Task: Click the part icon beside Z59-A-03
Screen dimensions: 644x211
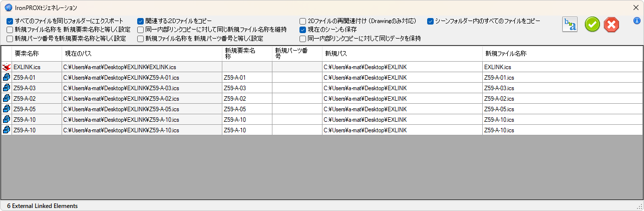Action: click(7, 88)
